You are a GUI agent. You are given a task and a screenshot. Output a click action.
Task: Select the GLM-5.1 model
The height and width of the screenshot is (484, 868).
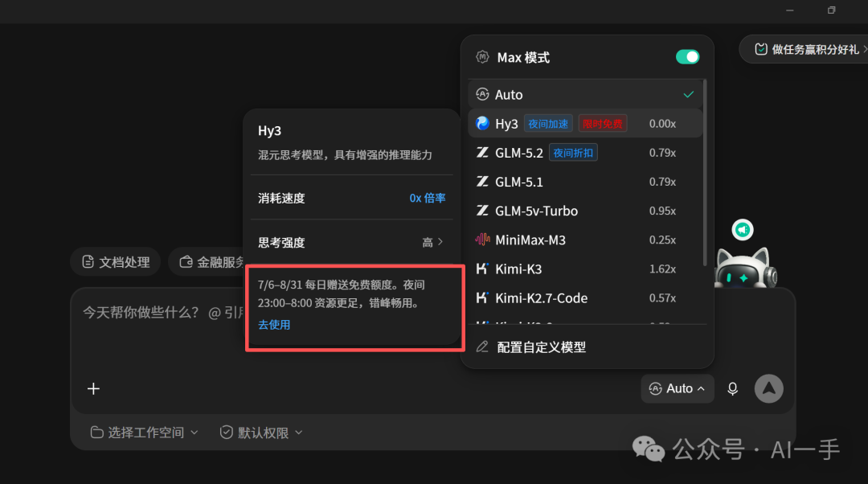click(x=585, y=182)
